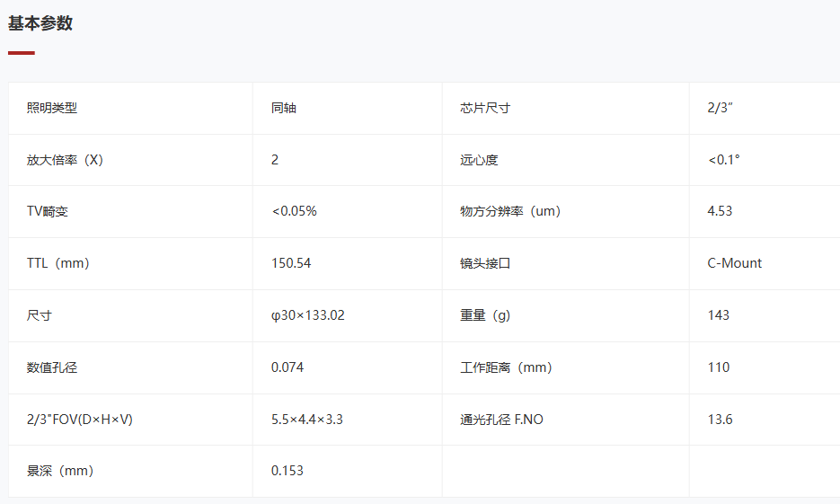
Task: Click the 5.5×4.4×3.3 FOV value
Action: 307,420
